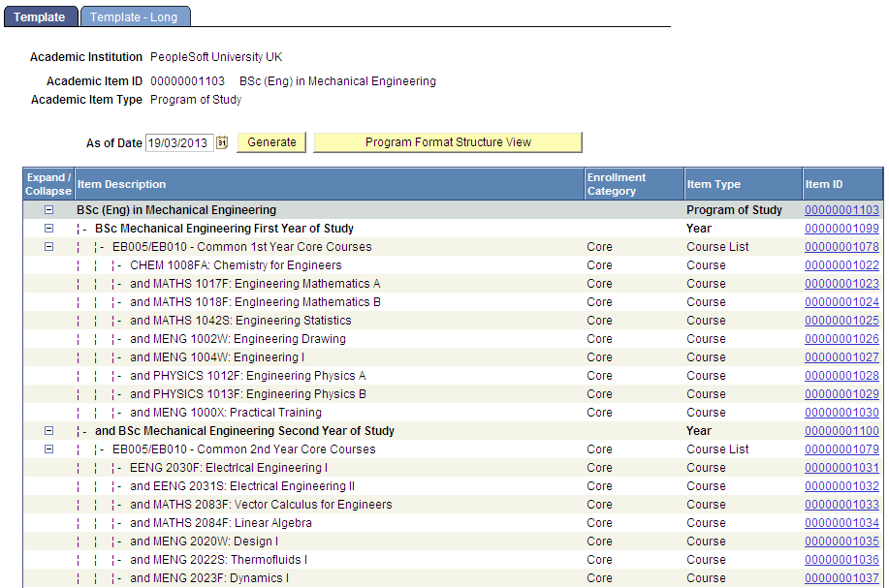
Task: Select the Enrollment Category column header
Action: click(x=634, y=184)
